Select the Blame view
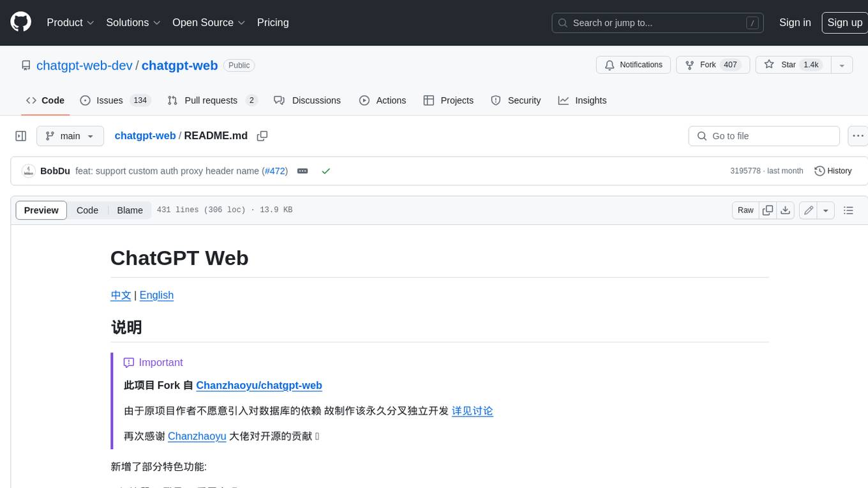This screenshot has width=868, height=488. point(130,210)
